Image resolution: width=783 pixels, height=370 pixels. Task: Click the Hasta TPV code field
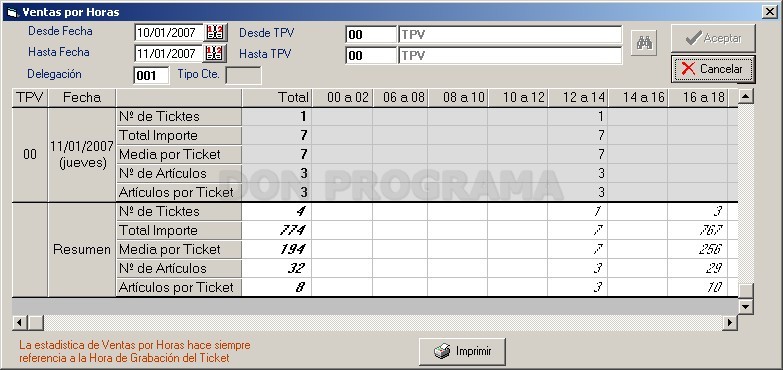371,55
